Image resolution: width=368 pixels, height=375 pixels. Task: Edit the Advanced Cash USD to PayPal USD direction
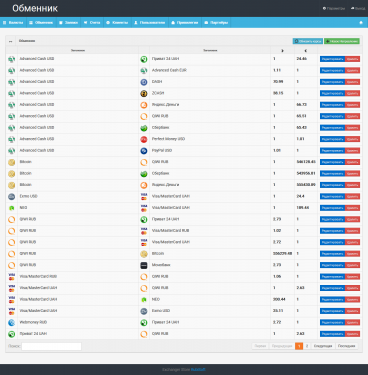coord(332,151)
